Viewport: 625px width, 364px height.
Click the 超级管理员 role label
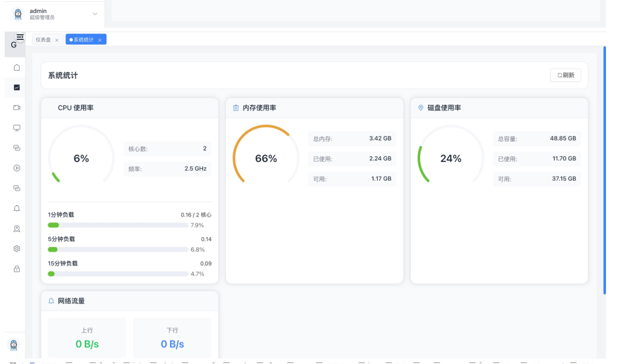click(42, 17)
